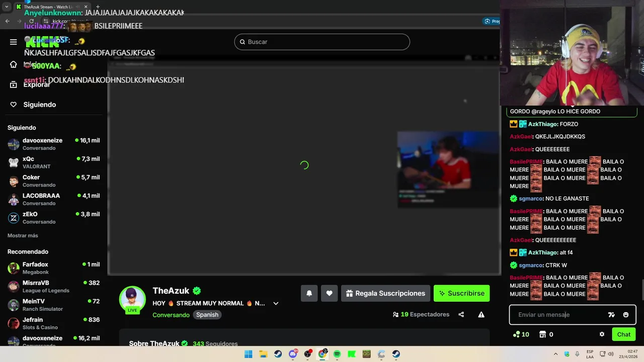Send message with green Chat button

pos(624,334)
